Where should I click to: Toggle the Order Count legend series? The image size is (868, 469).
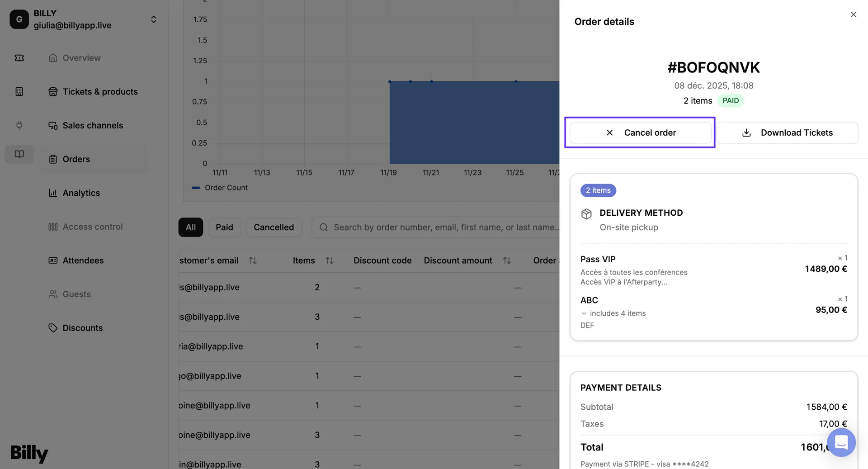point(220,188)
